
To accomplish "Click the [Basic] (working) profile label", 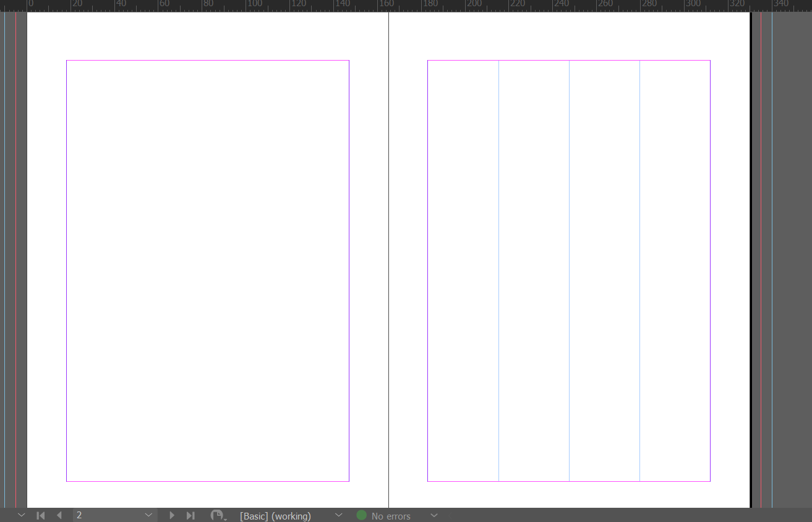I will coord(275,516).
